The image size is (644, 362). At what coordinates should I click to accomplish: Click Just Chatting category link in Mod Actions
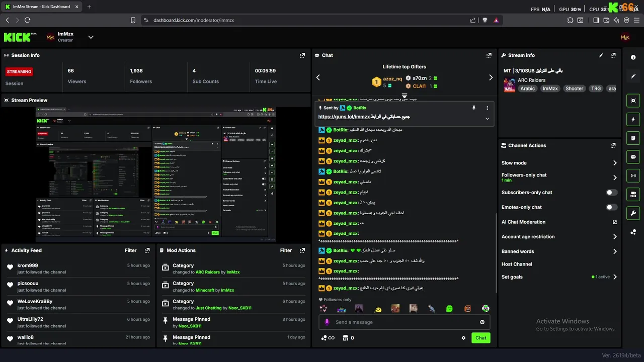(x=209, y=308)
